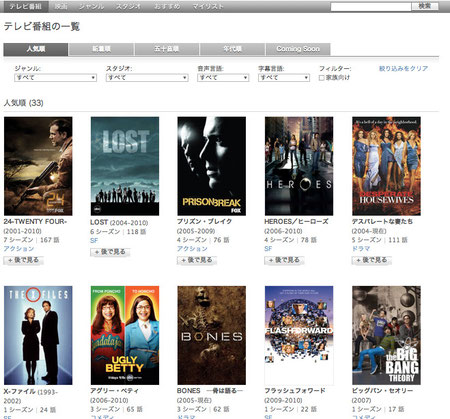Click ドラマ genre under デスパレートな妻たち
The image size is (450, 419).
(361, 249)
